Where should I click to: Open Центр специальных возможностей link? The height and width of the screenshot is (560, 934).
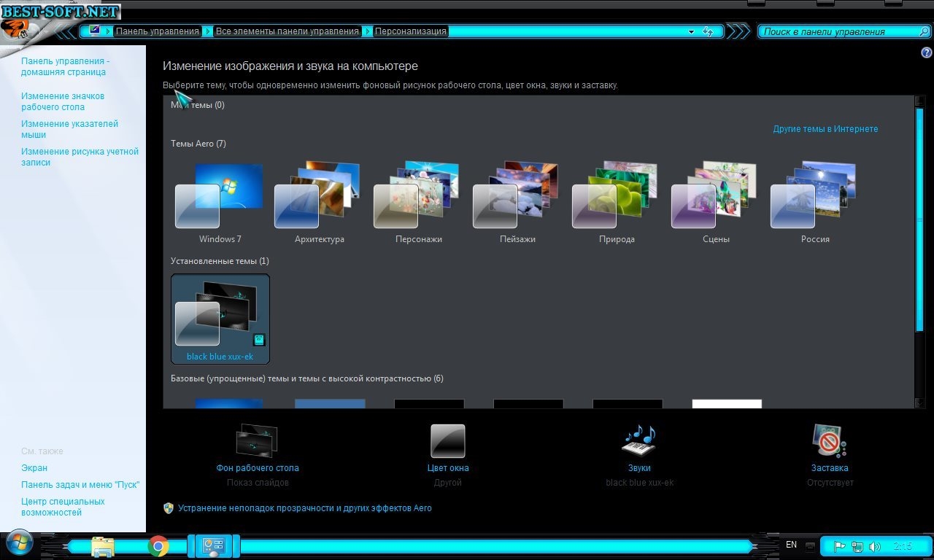(x=63, y=507)
